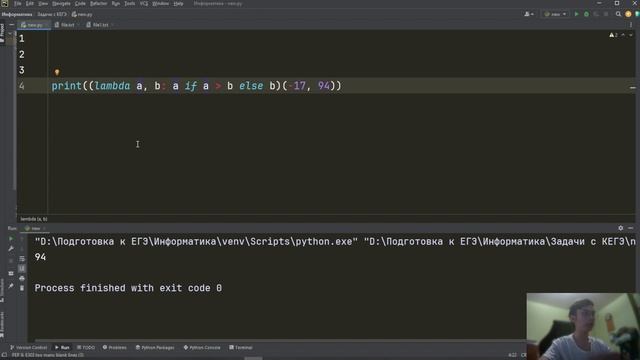Go to previous highlighted warning arrow
The image size is (640, 360).
point(623,35)
